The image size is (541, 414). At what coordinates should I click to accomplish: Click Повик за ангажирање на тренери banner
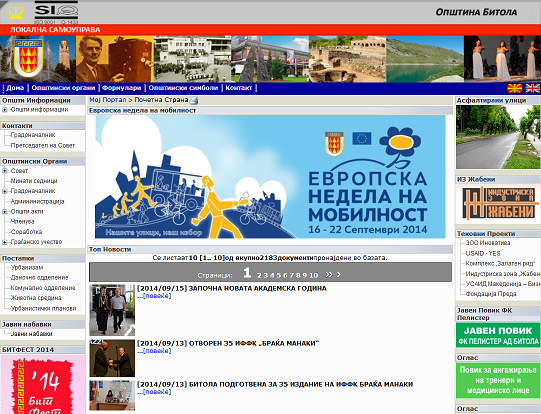coord(498,381)
